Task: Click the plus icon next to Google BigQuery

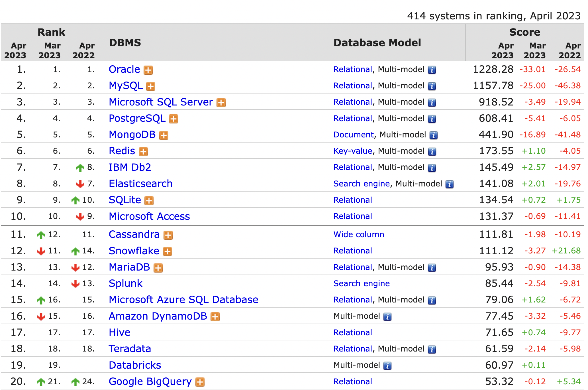Action: tap(200, 382)
